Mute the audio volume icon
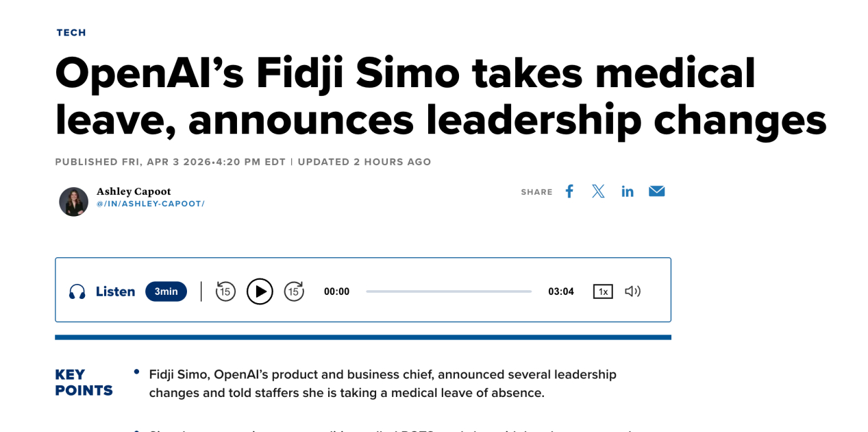This screenshot has height=432, width=868. point(632,291)
